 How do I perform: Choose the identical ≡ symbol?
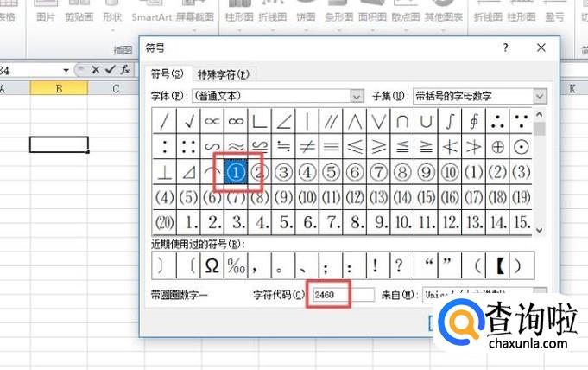[x=331, y=146]
